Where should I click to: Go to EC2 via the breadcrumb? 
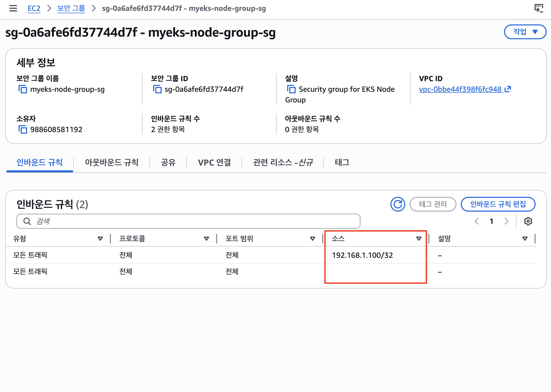[x=34, y=8]
